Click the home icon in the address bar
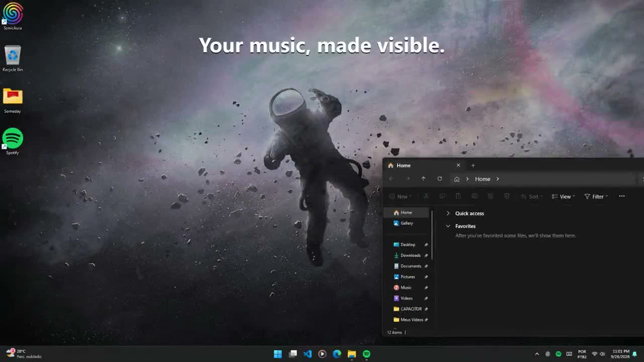Viewport: 644px width, 362px height. tap(457, 179)
